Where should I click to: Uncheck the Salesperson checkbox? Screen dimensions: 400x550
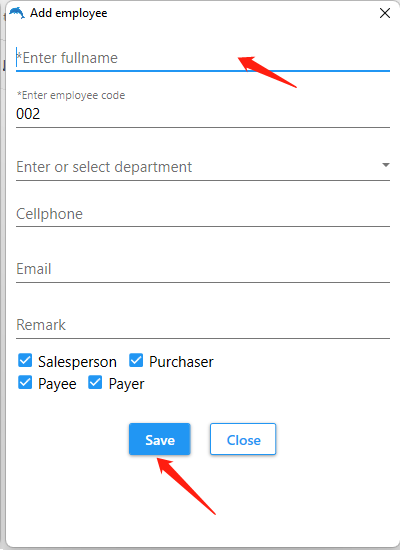[25, 361]
